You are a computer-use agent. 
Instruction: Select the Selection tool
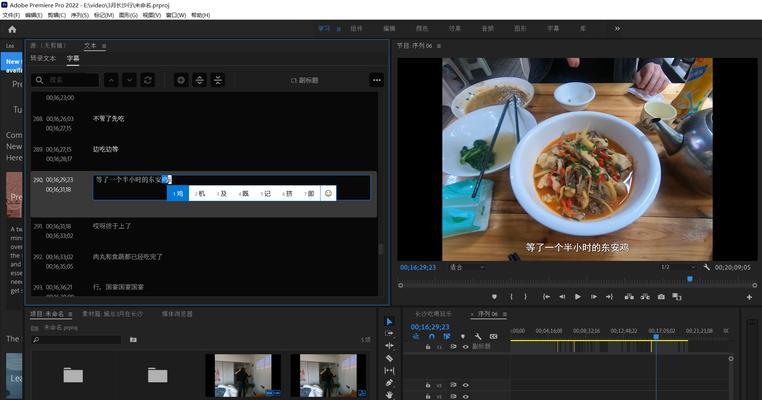tap(389, 321)
